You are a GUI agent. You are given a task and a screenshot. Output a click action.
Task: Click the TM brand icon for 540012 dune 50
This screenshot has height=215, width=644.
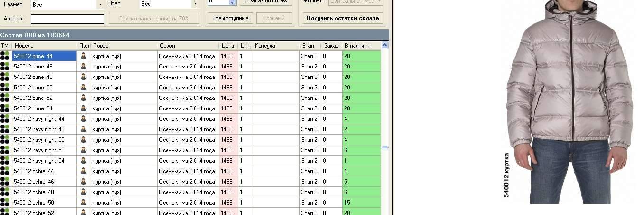(5, 88)
